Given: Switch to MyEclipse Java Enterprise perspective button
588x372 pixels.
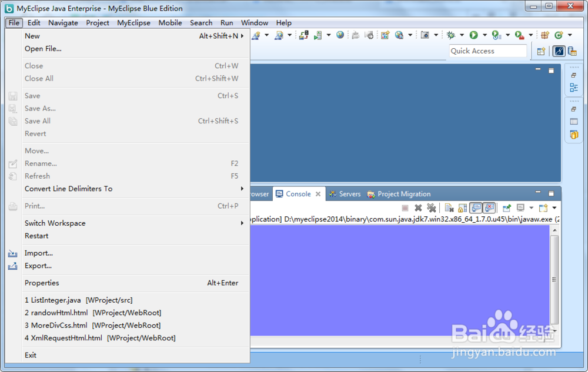Looking at the screenshot, I should (x=559, y=51).
